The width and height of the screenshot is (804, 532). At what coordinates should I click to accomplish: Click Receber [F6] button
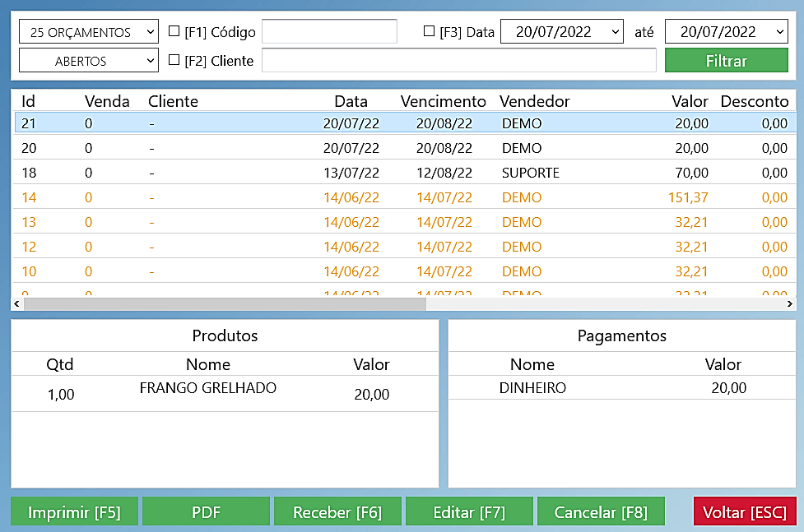(x=337, y=512)
